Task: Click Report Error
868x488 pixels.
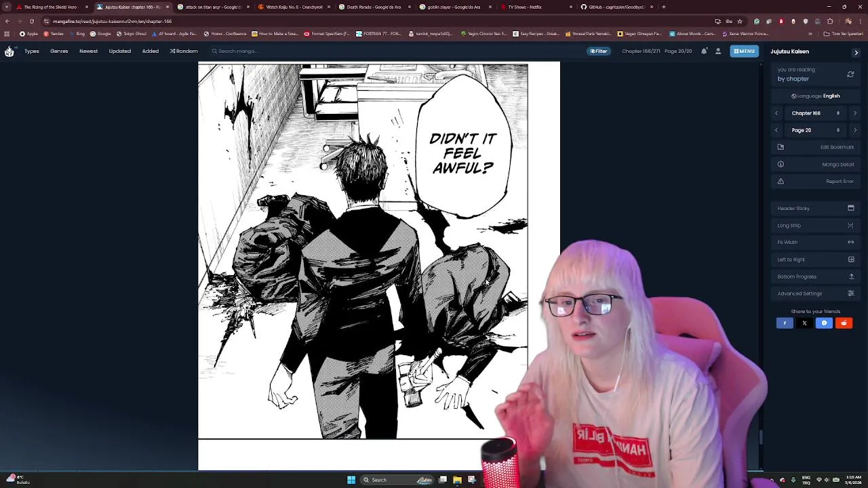Action: pyautogui.click(x=816, y=181)
